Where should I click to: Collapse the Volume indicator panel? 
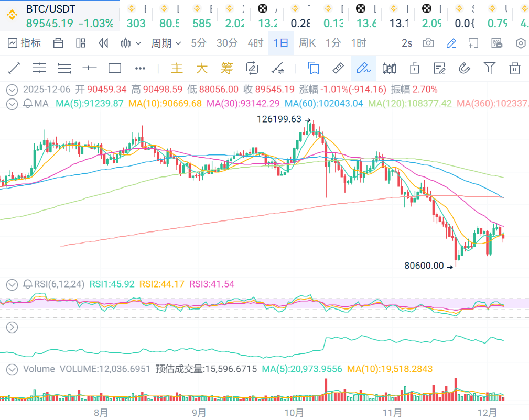tap(12, 369)
